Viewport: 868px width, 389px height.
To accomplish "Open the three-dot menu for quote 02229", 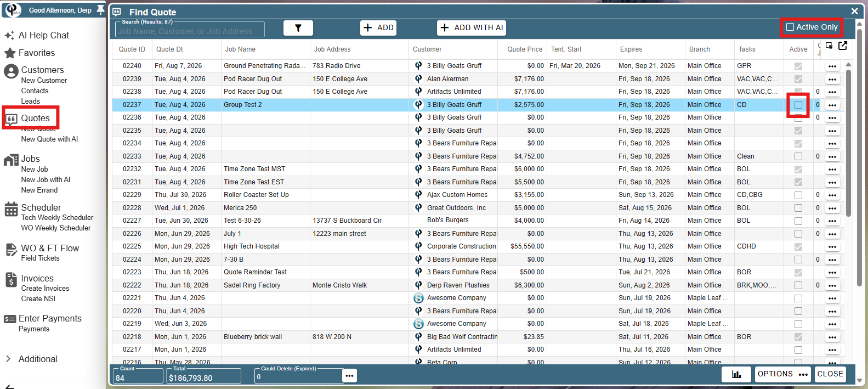I will (832, 195).
